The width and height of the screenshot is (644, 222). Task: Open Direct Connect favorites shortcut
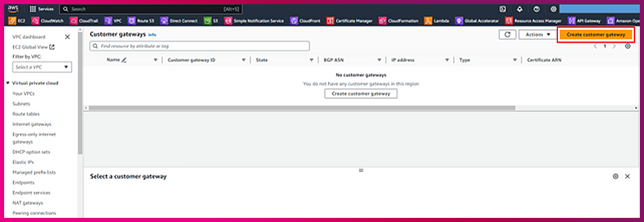click(x=179, y=21)
